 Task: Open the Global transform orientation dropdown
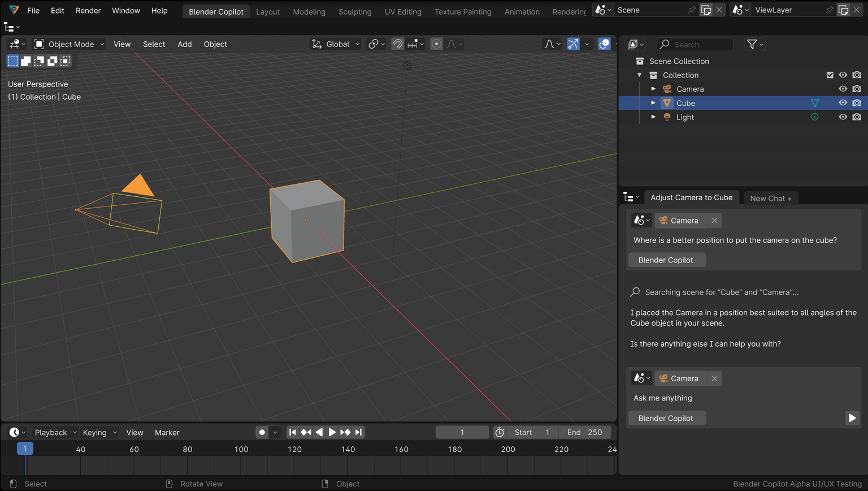336,44
